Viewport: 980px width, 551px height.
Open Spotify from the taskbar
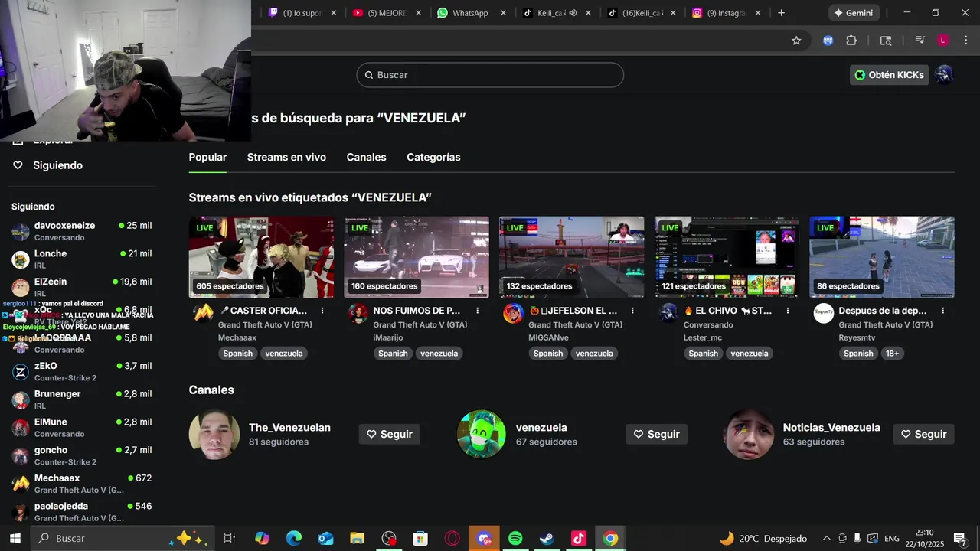coord(515,539)
